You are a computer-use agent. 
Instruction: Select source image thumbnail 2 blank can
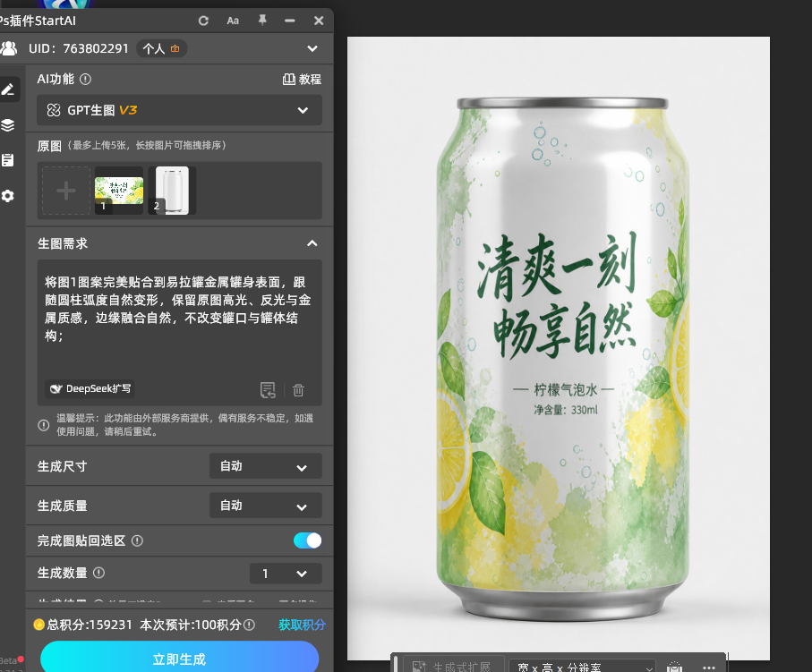coord(172,191)
